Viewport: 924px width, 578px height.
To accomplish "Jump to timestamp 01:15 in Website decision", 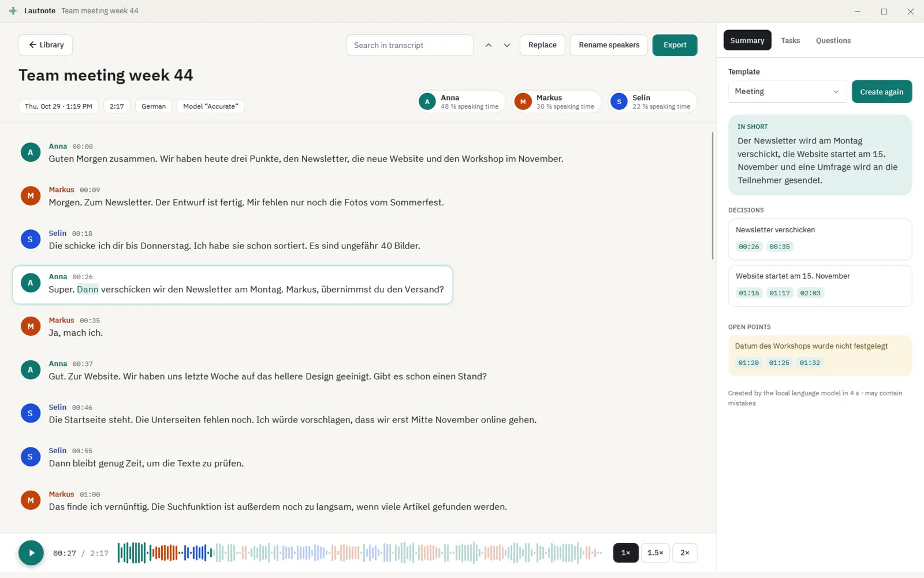I will [x=749, y=293].
